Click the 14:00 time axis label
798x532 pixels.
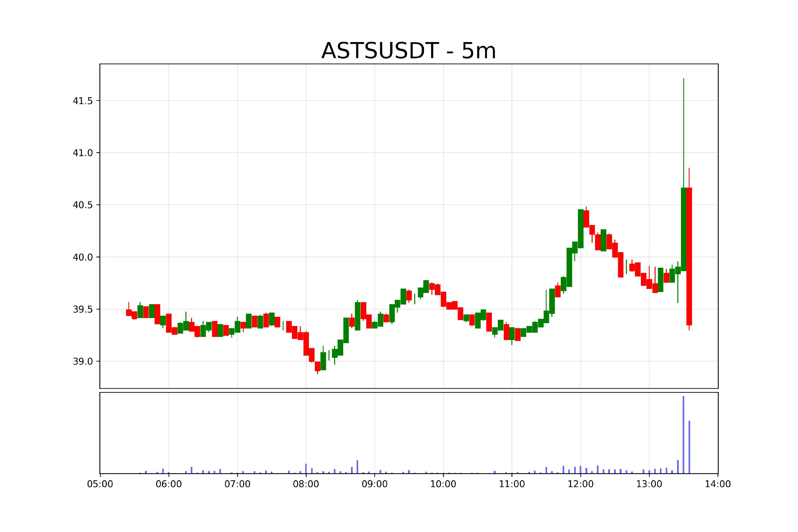click(718, 484)
